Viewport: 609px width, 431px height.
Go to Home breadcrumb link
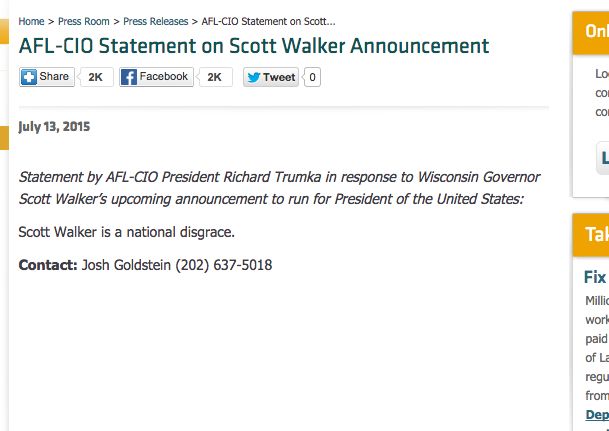[31, 21]
